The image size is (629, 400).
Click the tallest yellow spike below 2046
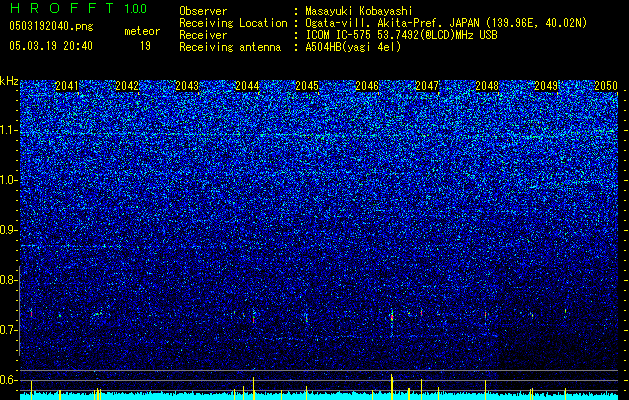[392, 387]
